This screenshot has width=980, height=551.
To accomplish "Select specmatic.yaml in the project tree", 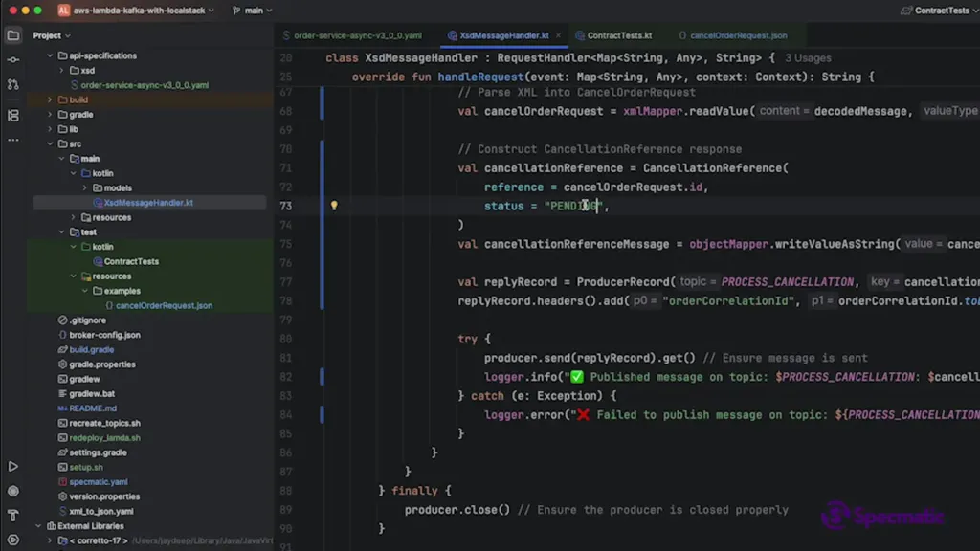I will click(98, 482).
